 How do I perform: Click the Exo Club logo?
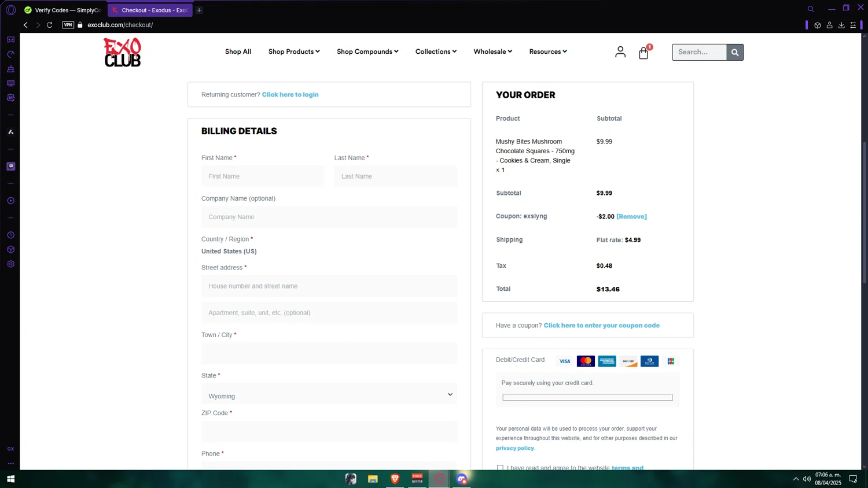coord(122,52)
